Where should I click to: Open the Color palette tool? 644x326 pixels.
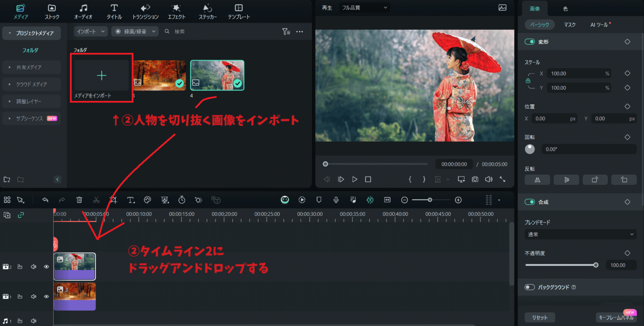coord(148,200)
